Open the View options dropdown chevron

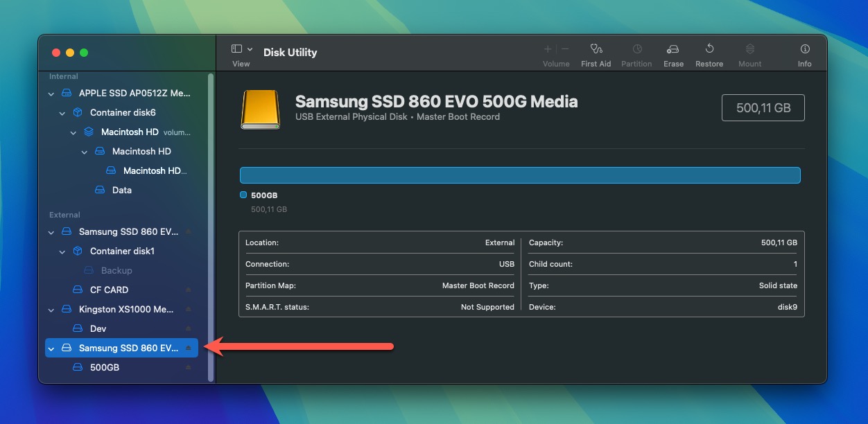(x=250, y=49)
